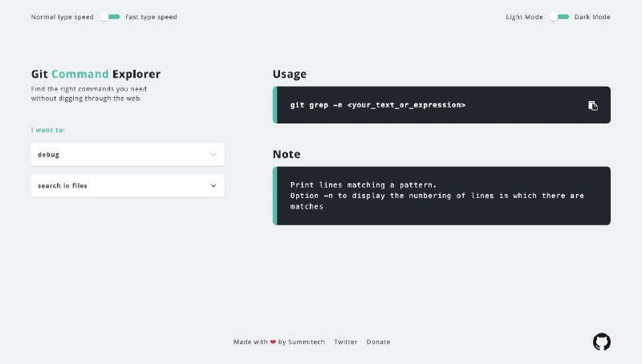Expand the search in files dropdown
The width and height of the screenshot is (642, 364).
point(128,186)
